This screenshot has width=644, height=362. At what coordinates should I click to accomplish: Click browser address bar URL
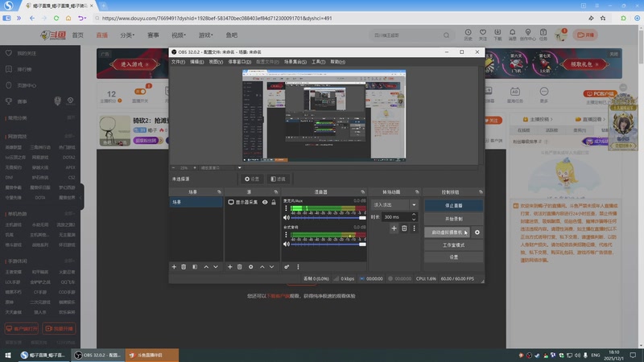tap(217, 18)
